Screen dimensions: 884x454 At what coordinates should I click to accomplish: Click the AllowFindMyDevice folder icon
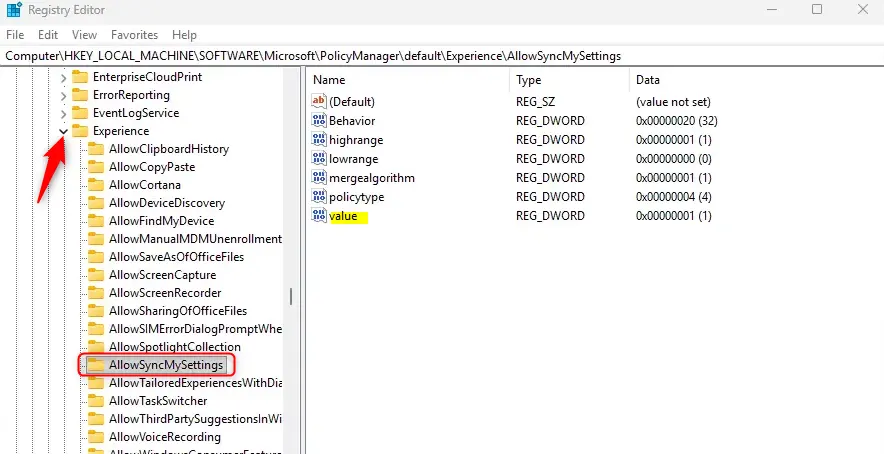96,221
